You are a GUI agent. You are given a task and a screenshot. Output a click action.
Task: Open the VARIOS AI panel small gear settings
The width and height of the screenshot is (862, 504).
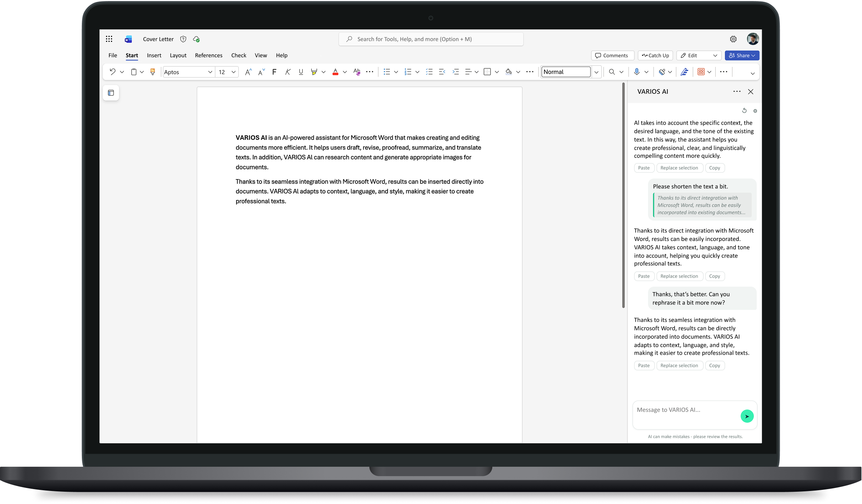755,111
